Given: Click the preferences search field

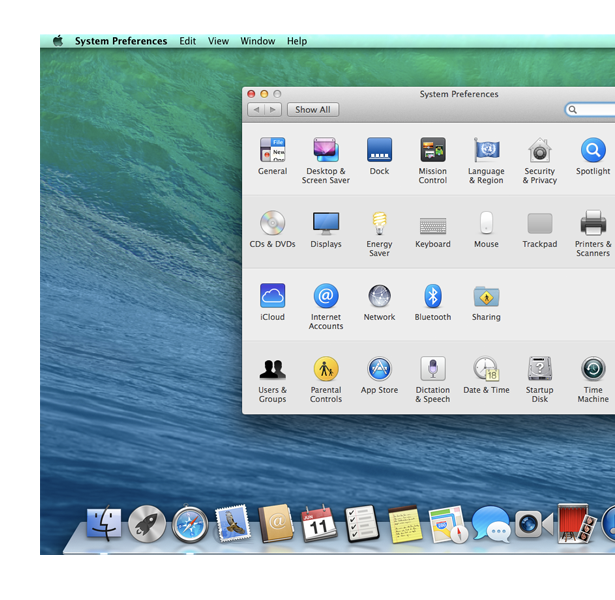Looking at the screenshot, I should pos(590,109).
